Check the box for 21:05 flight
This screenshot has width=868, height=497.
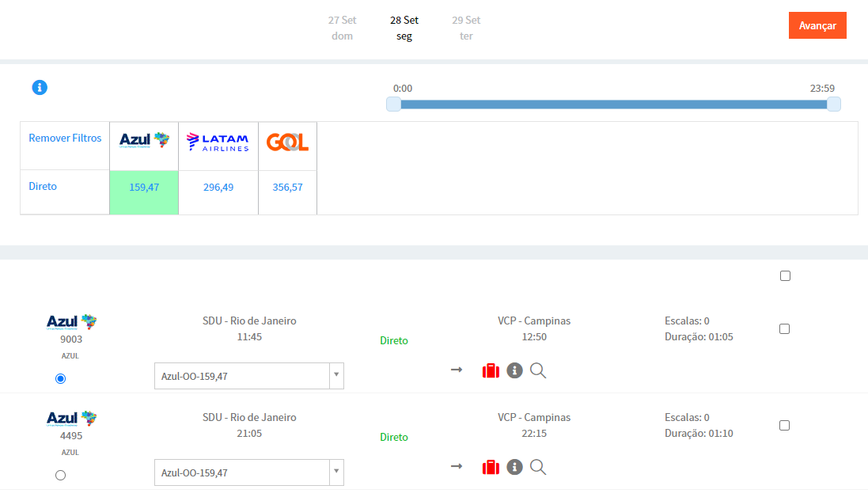click(784, 425)
